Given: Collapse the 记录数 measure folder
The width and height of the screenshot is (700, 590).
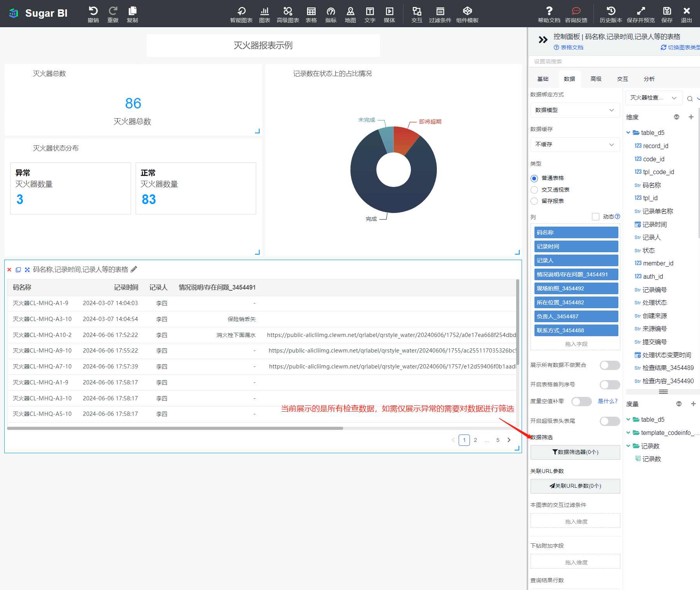Looking at the screenshot, I should [x=628, y=446].
